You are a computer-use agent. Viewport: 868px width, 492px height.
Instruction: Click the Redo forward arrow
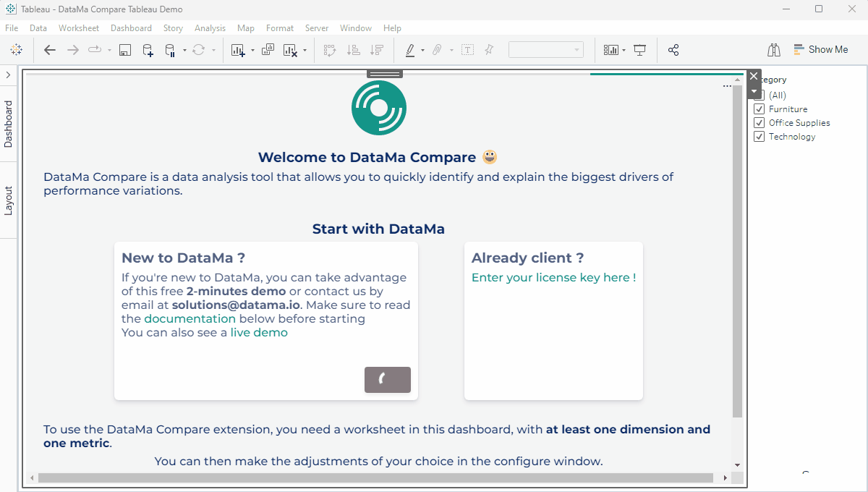(72, 50)
